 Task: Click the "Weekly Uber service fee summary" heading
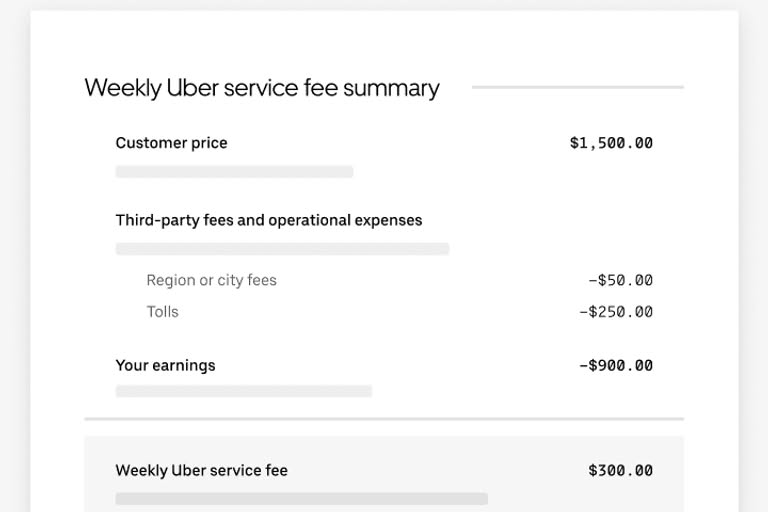tap(262, 88)
